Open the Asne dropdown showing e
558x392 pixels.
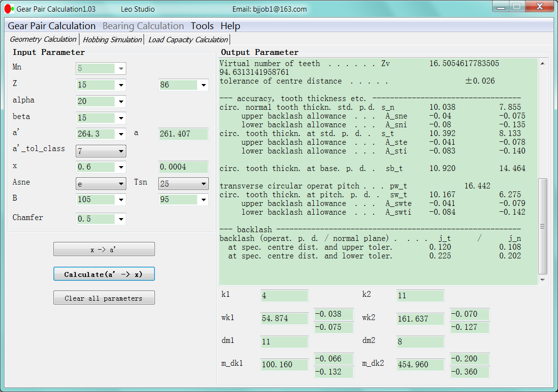(x=101, y=184)
